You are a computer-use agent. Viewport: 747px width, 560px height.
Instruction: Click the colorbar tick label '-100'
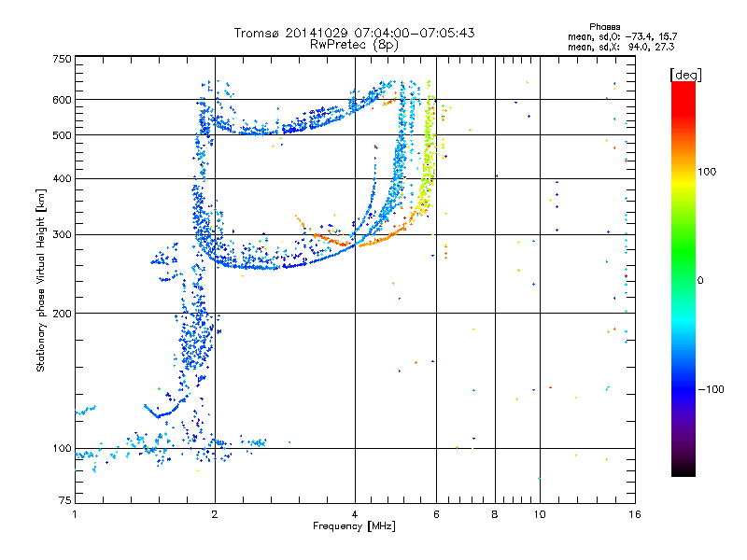tap(712, 389)
